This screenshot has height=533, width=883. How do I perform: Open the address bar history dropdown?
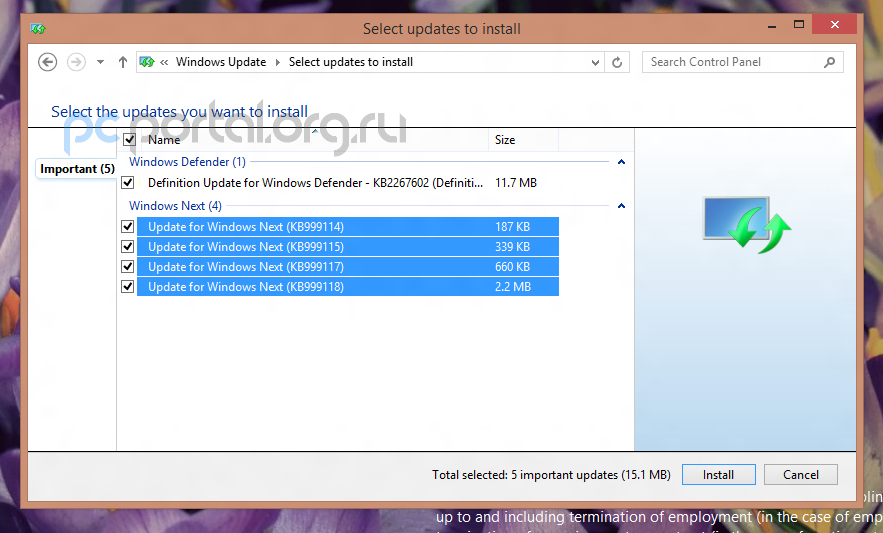click(x=596, y=62)
